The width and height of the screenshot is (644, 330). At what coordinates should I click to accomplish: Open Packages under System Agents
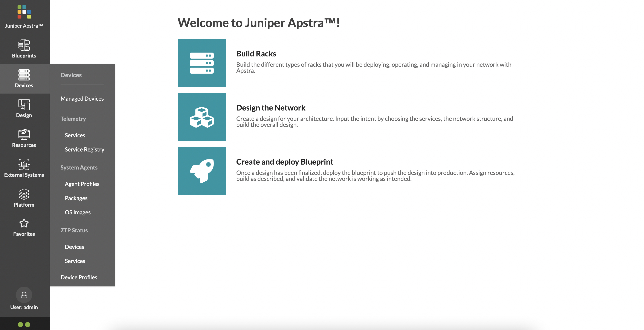(76, 198)
